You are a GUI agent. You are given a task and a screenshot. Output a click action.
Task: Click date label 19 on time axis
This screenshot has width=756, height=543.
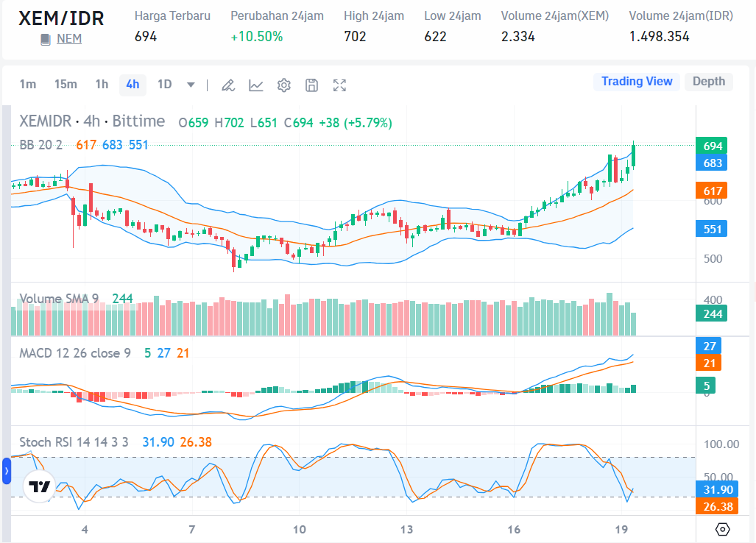tap(621, 530)
